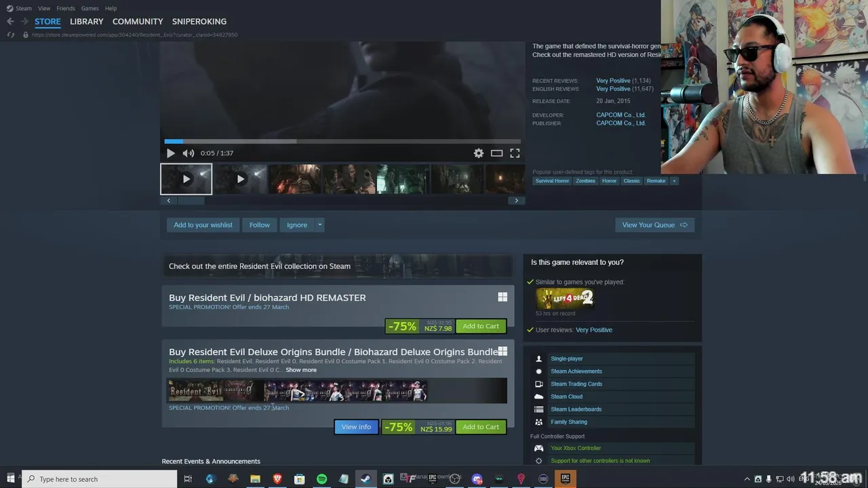Click the Zombies tag
The height and width of the screenshot is (488, 868).
(585, 181)
